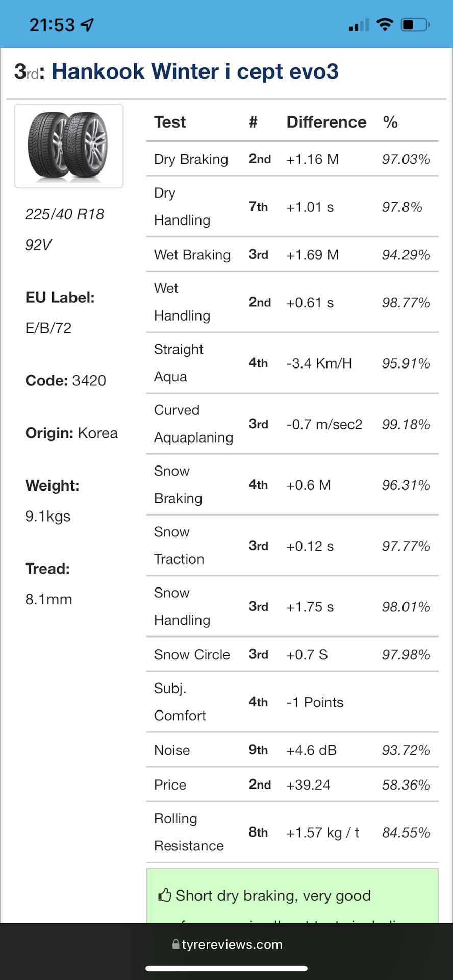Tap the Noise test row
The image size is (453, 980).
click(292, 750)
